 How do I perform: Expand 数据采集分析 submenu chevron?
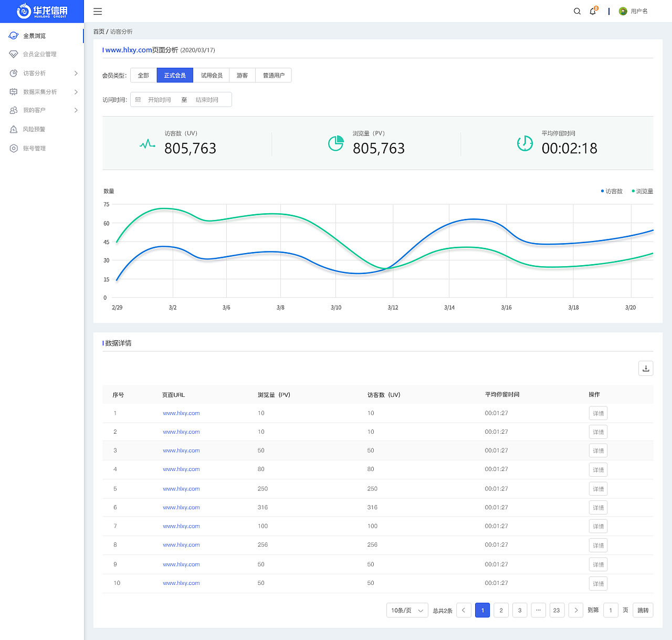point(76,92)
